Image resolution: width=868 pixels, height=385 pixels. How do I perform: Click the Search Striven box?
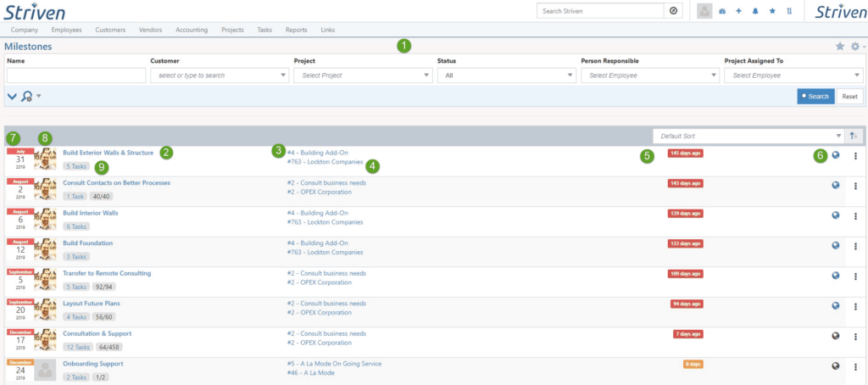(x=600, y=10)
